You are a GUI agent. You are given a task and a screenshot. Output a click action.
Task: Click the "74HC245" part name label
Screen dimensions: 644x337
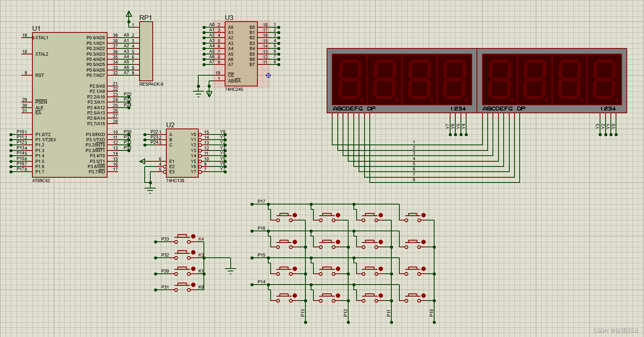coord(234,89)
